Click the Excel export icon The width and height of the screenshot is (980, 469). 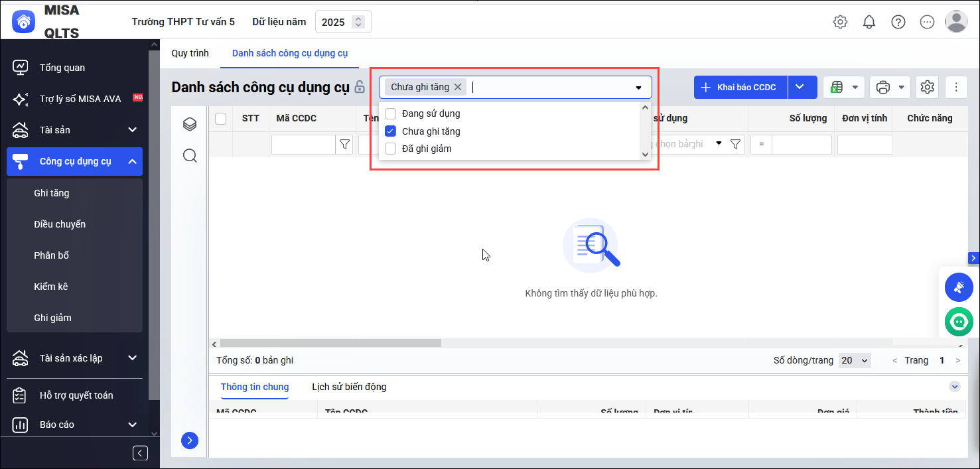837,88
